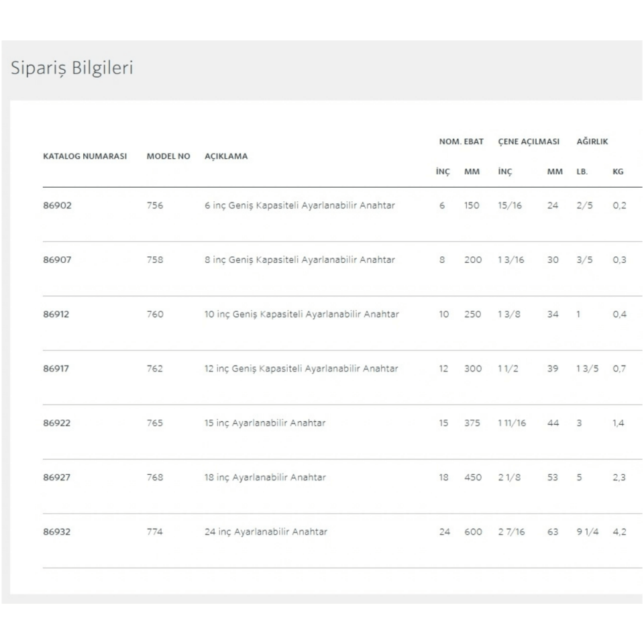Click model number 760
Screen dimensions: 644x644
pos(155,314)
